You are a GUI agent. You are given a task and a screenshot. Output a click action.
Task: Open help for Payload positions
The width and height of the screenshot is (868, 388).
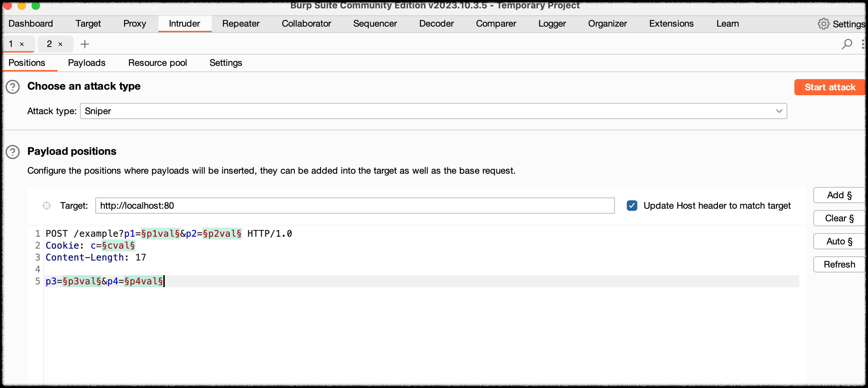tap(13, 152)
